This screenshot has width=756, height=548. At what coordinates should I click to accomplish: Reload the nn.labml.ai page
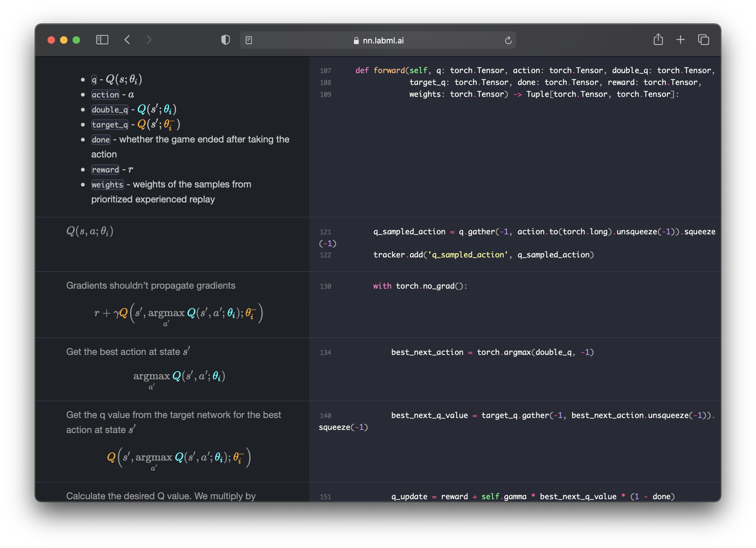pos(508,40)
